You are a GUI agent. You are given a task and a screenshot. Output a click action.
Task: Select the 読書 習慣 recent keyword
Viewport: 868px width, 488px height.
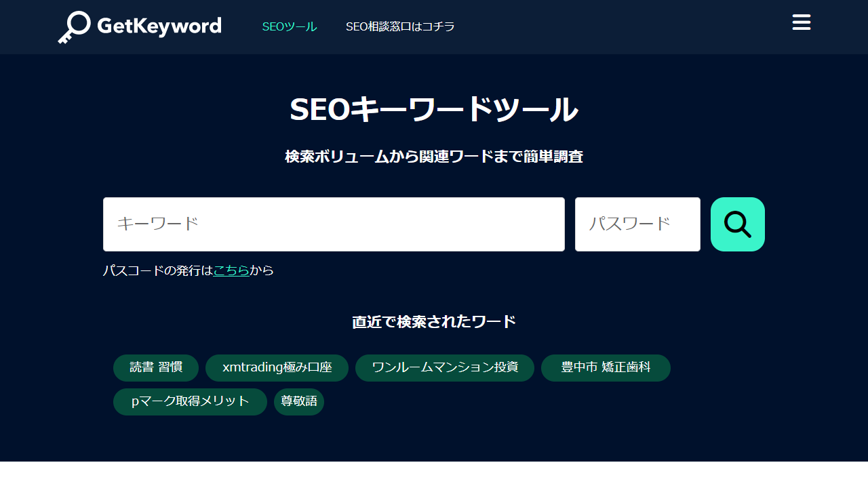pyautogui.click(x=156, y=368)
